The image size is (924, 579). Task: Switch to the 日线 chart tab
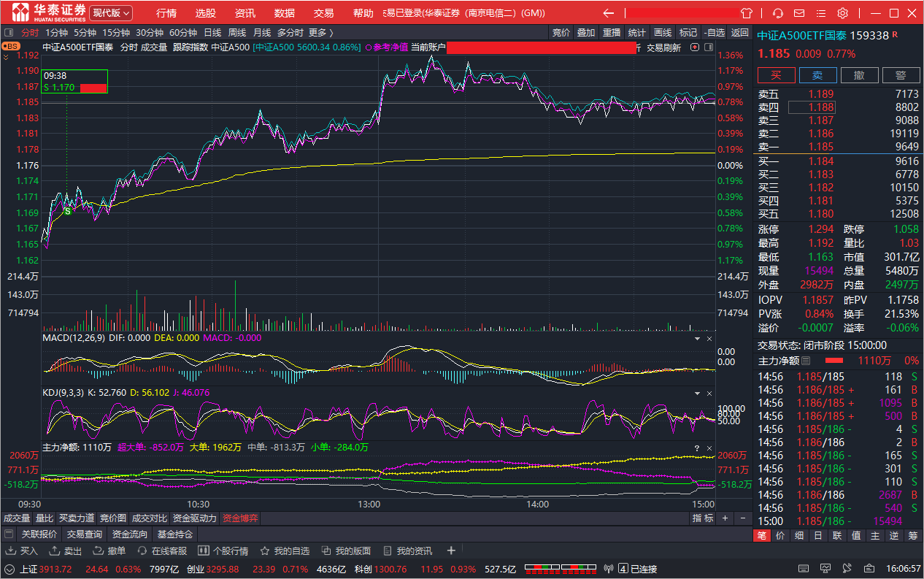click(212, 32)
